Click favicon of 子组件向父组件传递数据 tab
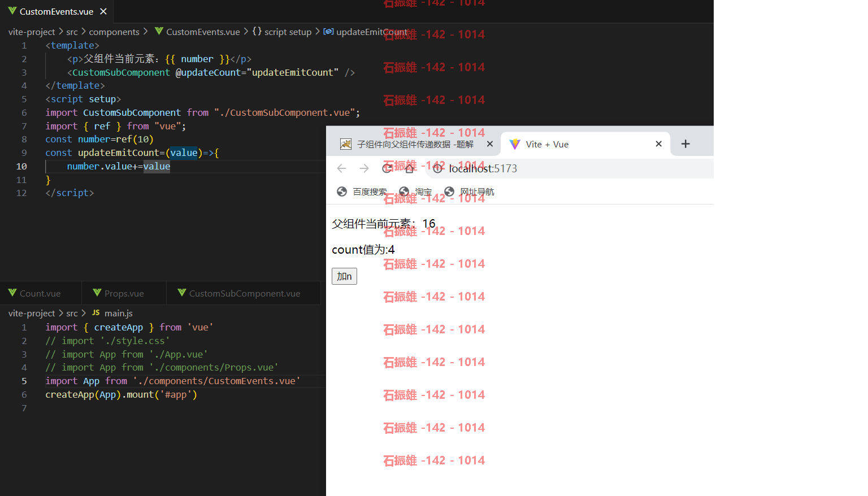This screenshot has width=868, height=496. [346, 144]
